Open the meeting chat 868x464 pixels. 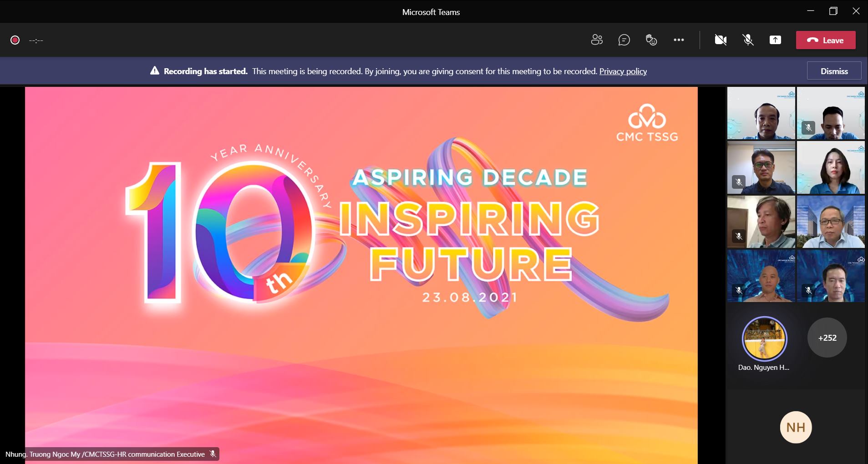coord(624,40)
